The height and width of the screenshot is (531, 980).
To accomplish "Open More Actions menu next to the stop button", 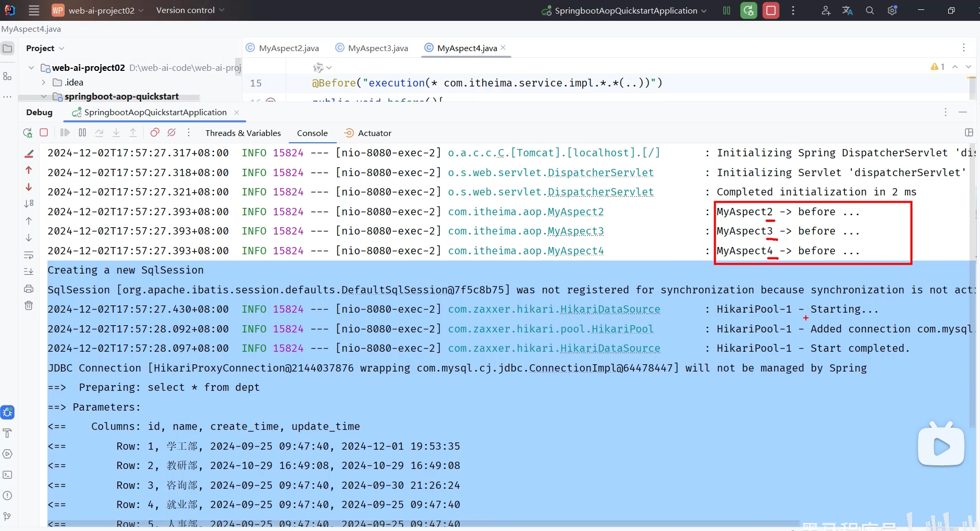I will click(x=793, y=10).
